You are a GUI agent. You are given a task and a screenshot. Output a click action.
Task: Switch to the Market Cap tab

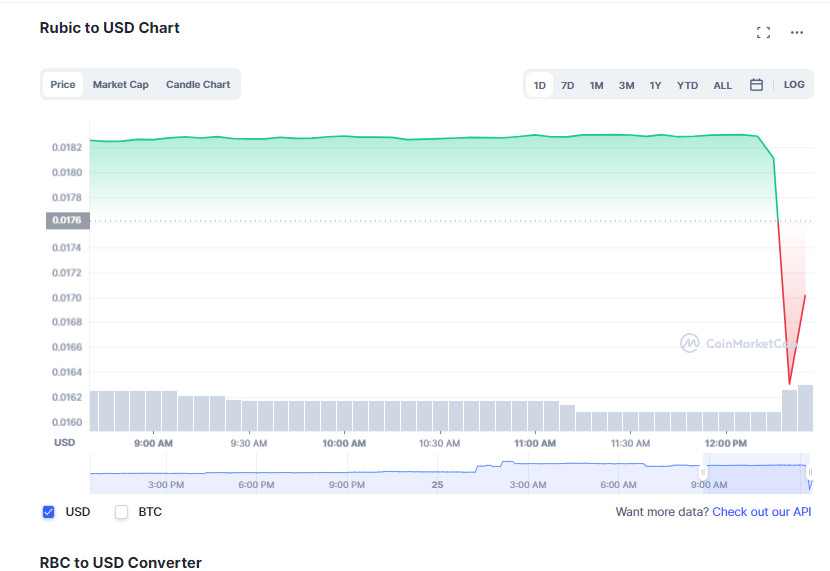tap(121, 85)
